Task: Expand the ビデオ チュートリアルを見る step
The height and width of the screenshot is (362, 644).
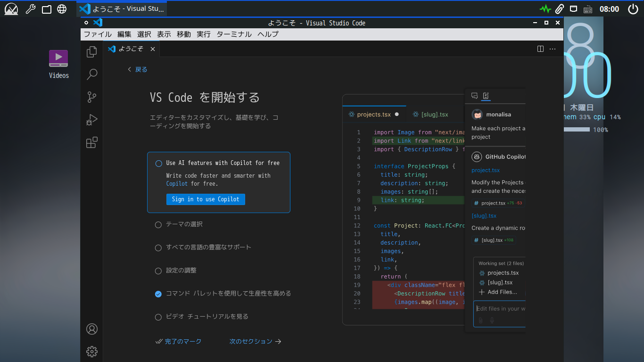Action: [x=206, y=317]
